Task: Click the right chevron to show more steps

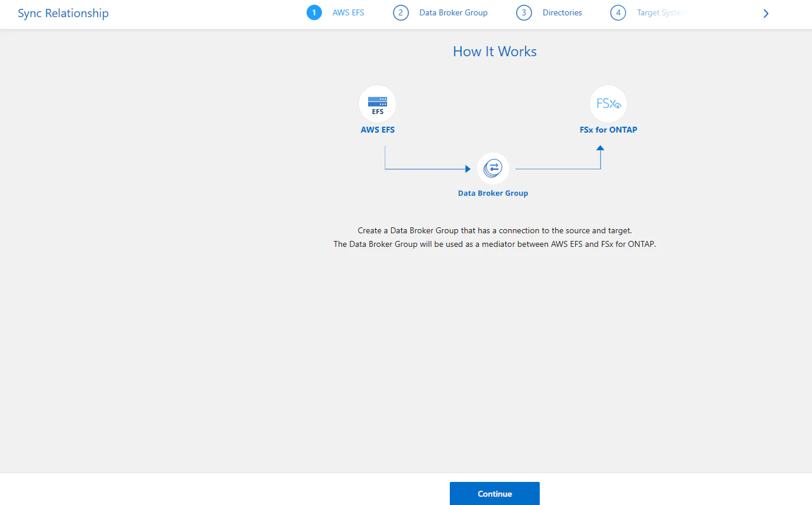Action: [766, 13]
